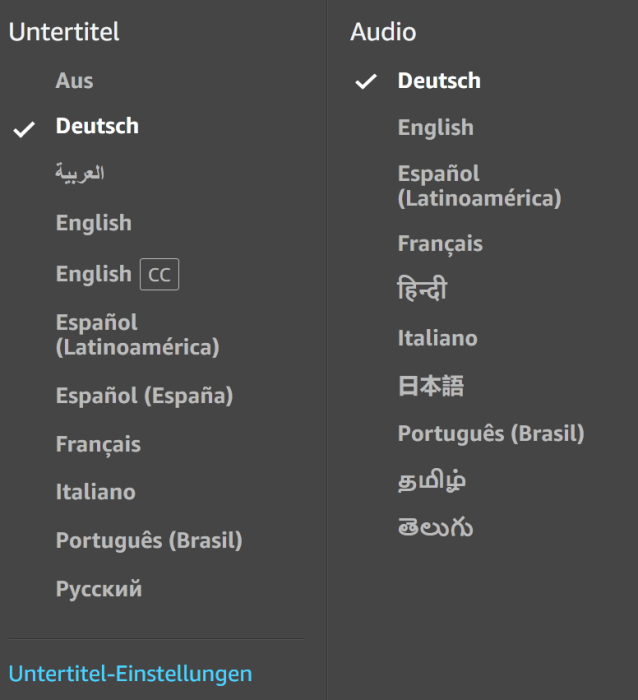Viewport: 638px width, 700px height.
Task: Select Deutsch audio track
Action: pos(439,81)
